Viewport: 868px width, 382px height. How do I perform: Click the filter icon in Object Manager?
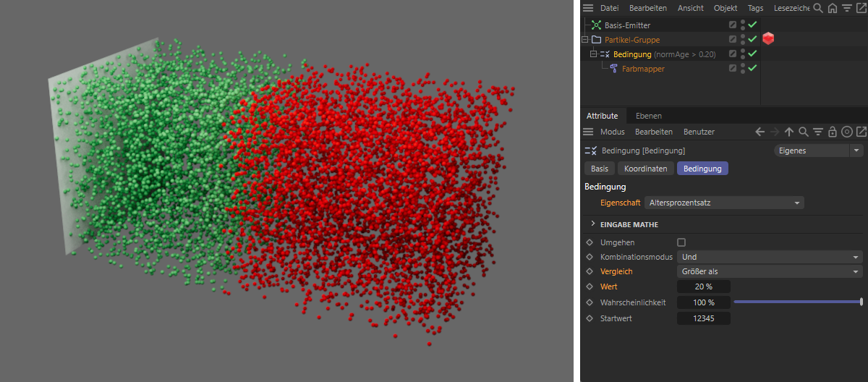click(846, 8)
